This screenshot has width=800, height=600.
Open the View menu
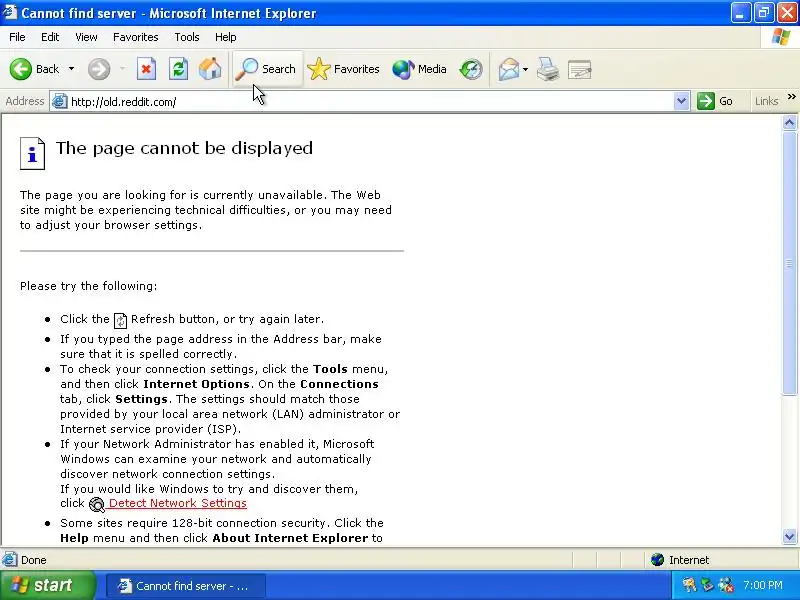click(86, 37)
